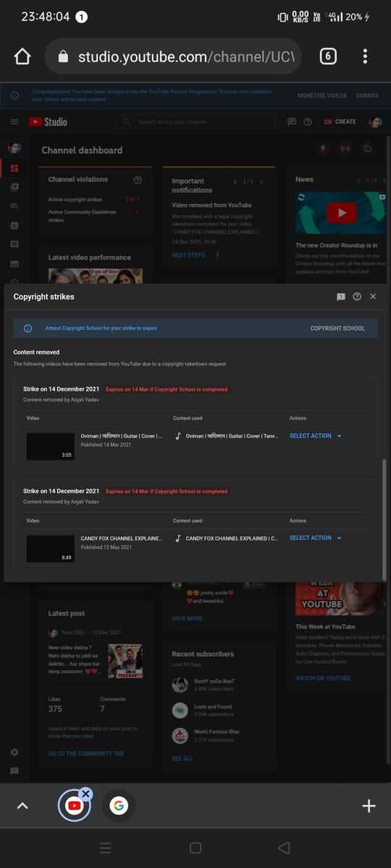Expand browser tab strip with up chevron

point(22,806)
